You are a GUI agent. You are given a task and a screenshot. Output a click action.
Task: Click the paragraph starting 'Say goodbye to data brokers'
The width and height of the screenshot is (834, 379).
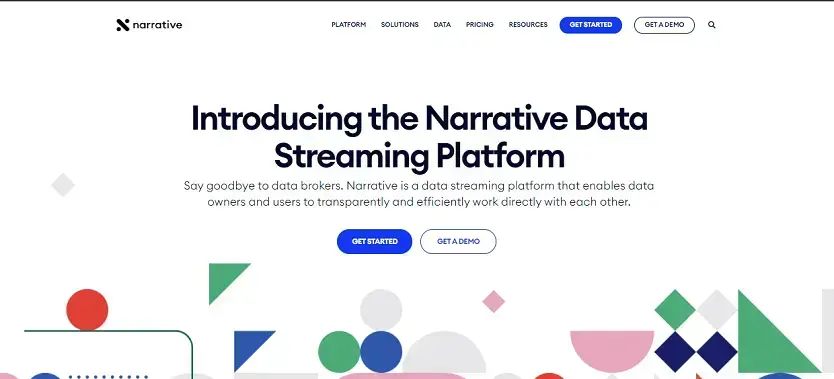(x=419, y=194)
